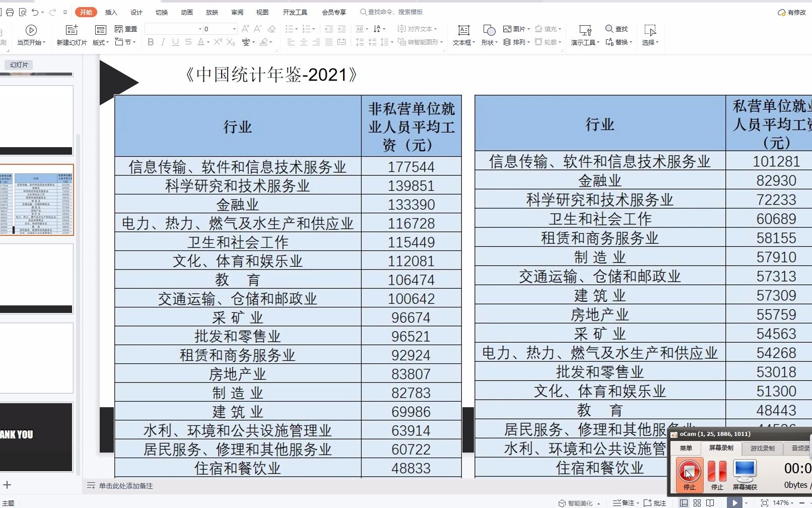Align text left
Image resolution: width=812 pixels, height=508 pixels.
click(x=291, y=42)
